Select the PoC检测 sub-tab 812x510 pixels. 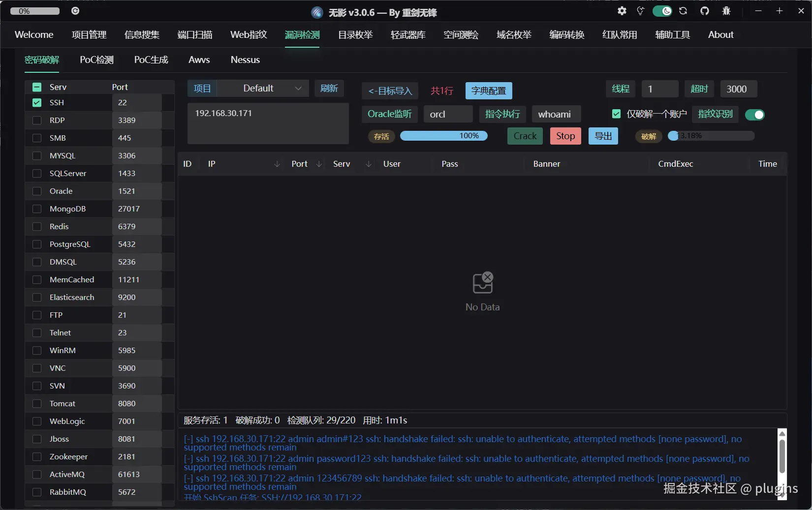click(97, 60)
